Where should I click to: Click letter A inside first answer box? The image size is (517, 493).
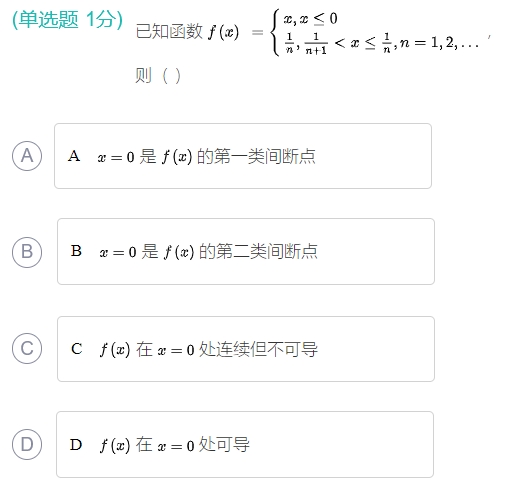point(74,156)
